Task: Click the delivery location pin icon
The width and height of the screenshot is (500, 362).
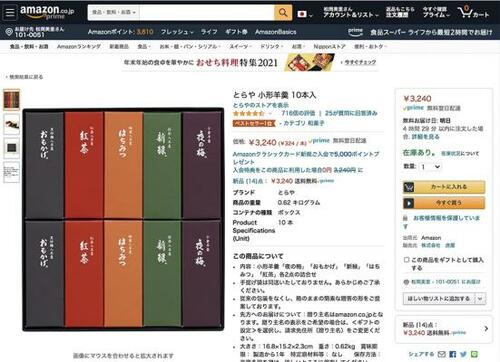Action: (x=9, y=32)
